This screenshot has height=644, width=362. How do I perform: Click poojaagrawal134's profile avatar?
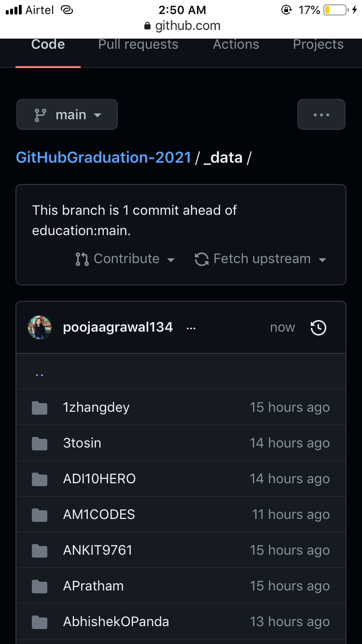tap(40, 327)
